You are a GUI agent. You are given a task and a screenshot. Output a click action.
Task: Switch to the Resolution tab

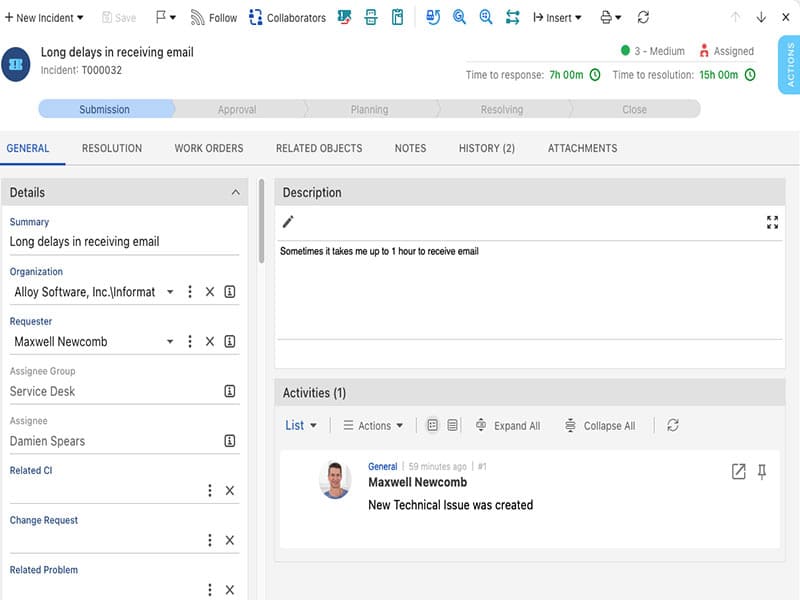click(x=112, y=148)
